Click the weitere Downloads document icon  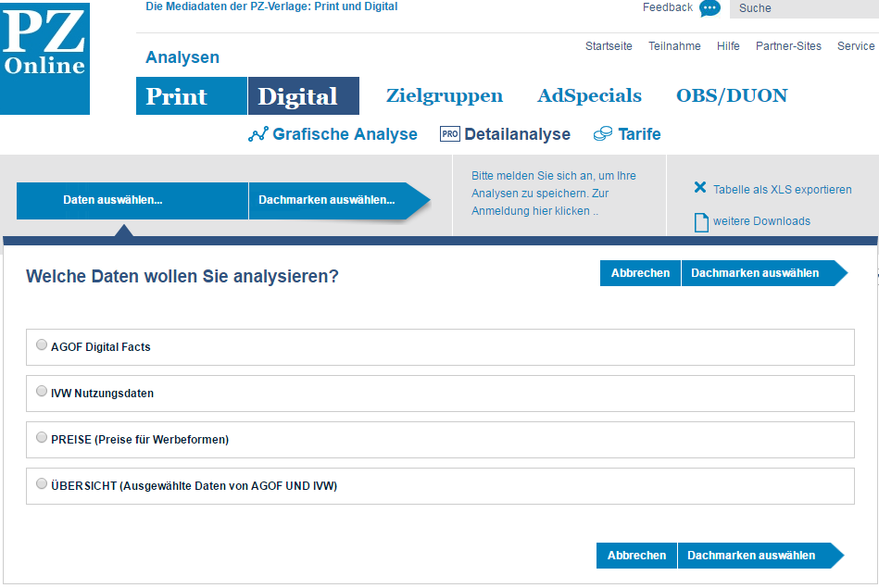(701, 222)
